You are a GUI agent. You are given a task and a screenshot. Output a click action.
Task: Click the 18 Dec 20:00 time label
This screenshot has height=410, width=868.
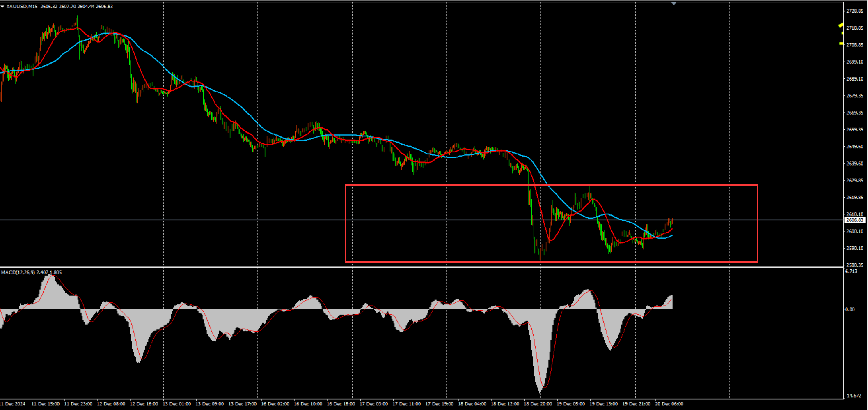click(538, 404)
